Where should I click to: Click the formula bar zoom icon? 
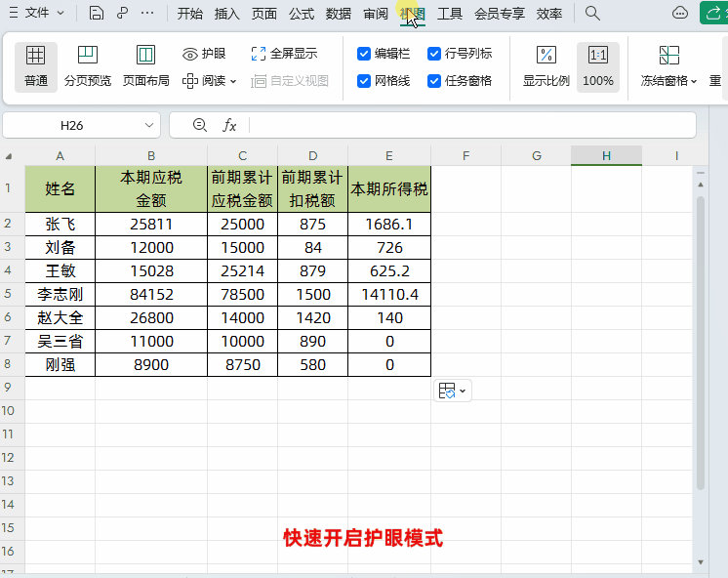point(200,125)
